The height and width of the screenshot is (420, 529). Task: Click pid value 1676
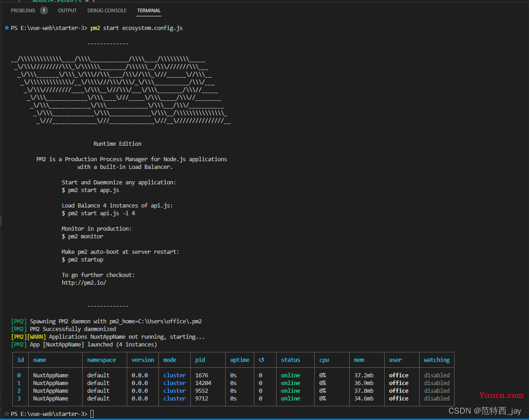[202, 375]
